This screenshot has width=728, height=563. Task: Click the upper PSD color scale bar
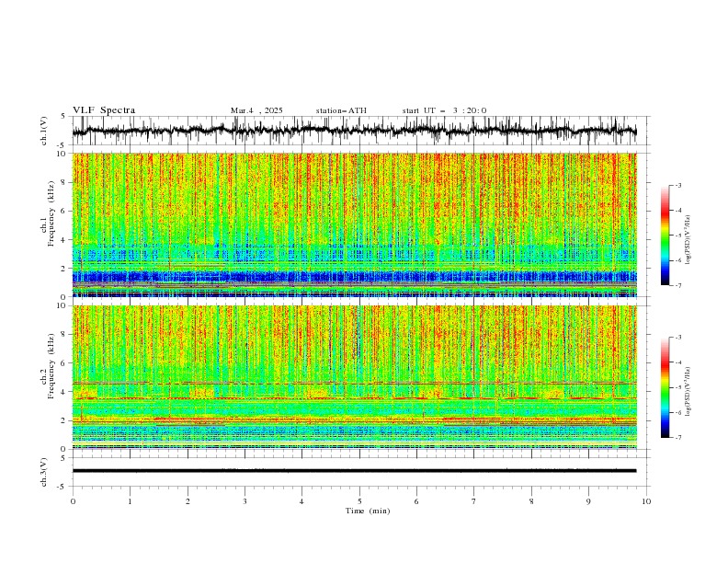pyautogui.click(x=665, y=236)
